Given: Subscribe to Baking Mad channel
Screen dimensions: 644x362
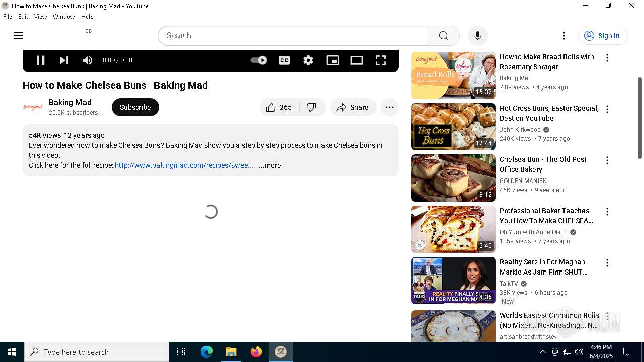Looking at the screenshot, I should 135,107.
